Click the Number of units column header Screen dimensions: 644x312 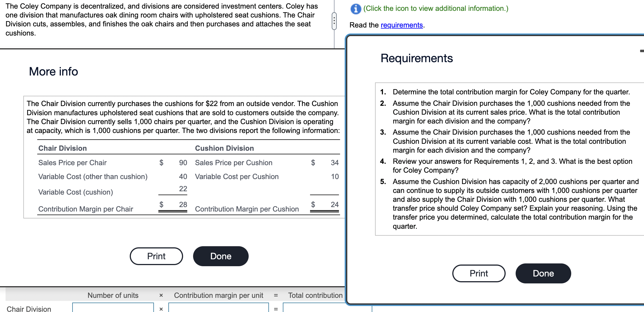113,295
